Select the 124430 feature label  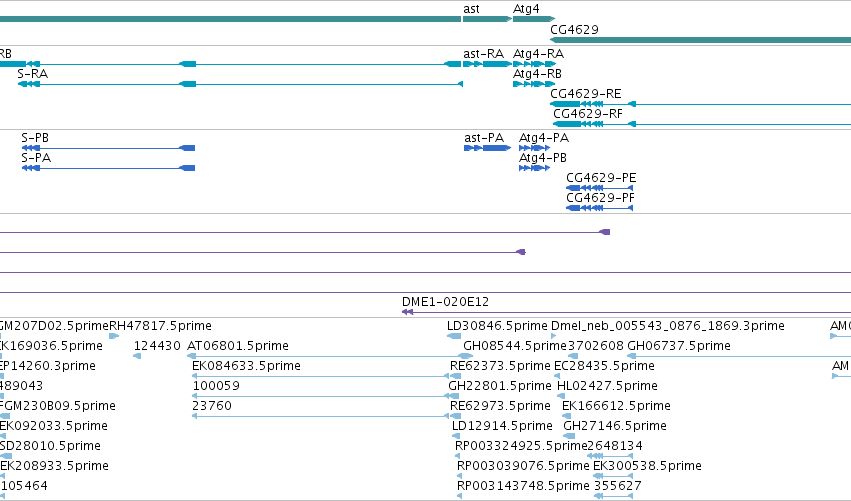(x=157, y=346)
